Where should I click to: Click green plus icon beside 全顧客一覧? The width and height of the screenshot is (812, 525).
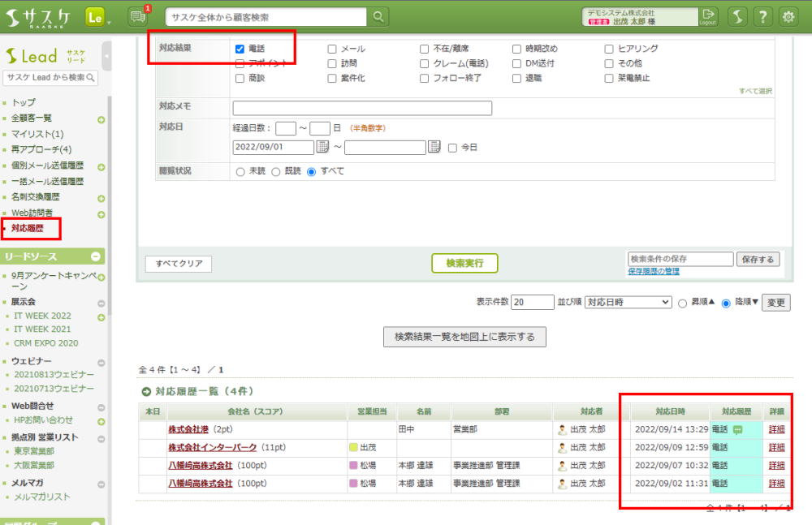[x=101, y=120]
